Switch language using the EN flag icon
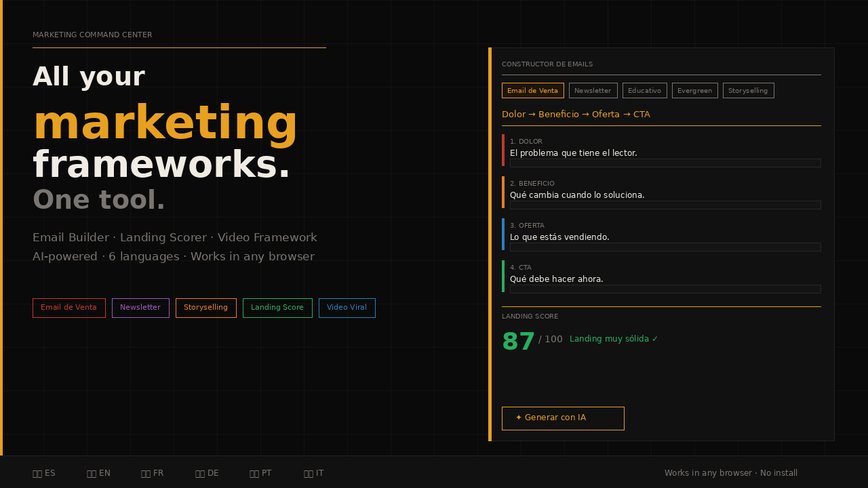The height and width of the screenshot is (488, 868). coord(90,472)
